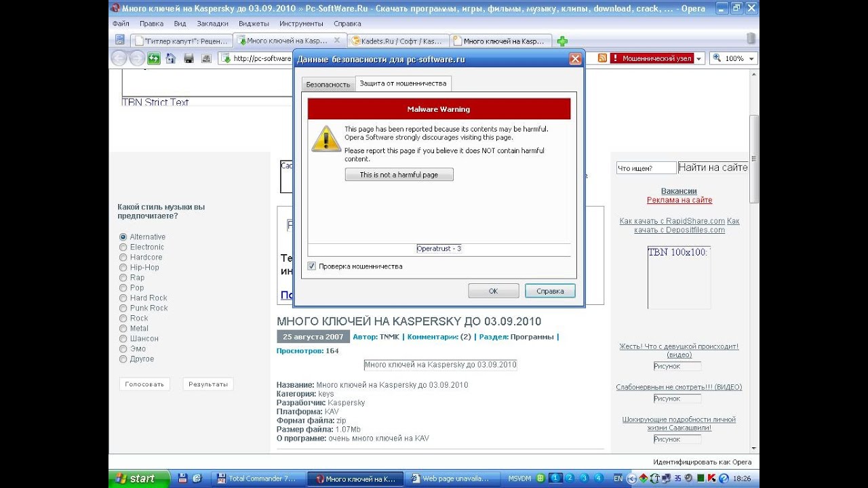Choose Rap in the music poll

coord(123,278)
